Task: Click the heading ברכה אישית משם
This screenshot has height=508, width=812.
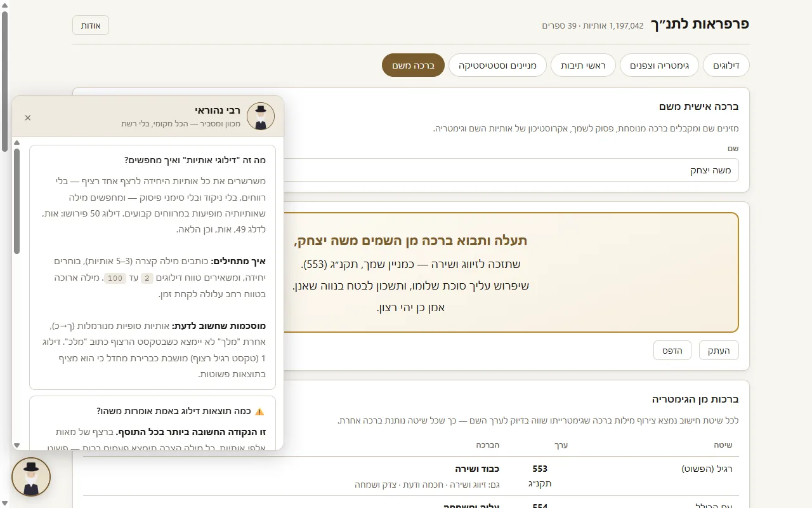Action: coord(699,106)
